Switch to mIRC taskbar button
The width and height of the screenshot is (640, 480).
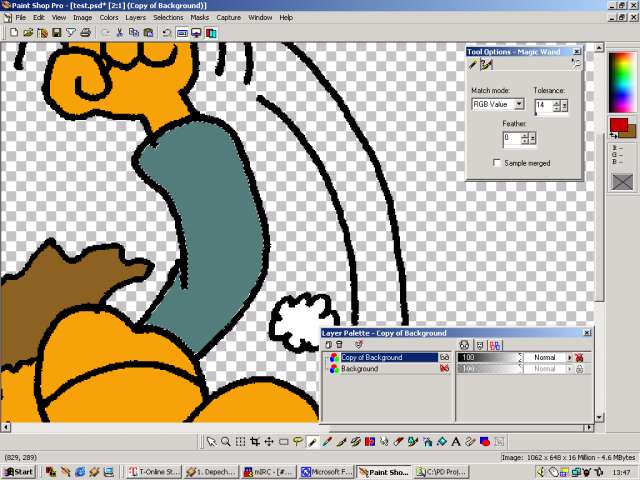pyautogui.click(x=268, y=472)
